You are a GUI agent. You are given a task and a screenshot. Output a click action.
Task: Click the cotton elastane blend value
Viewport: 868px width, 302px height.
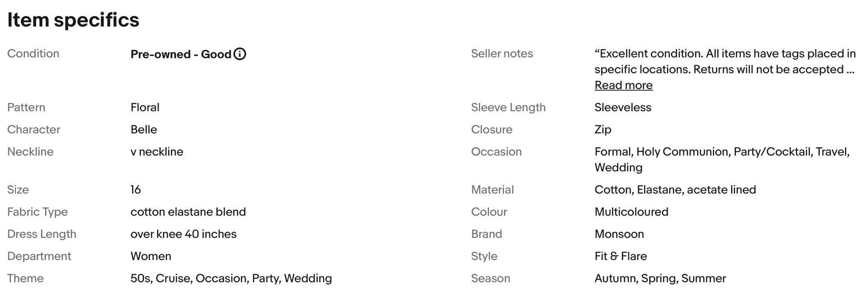click(x=188, y=212)
